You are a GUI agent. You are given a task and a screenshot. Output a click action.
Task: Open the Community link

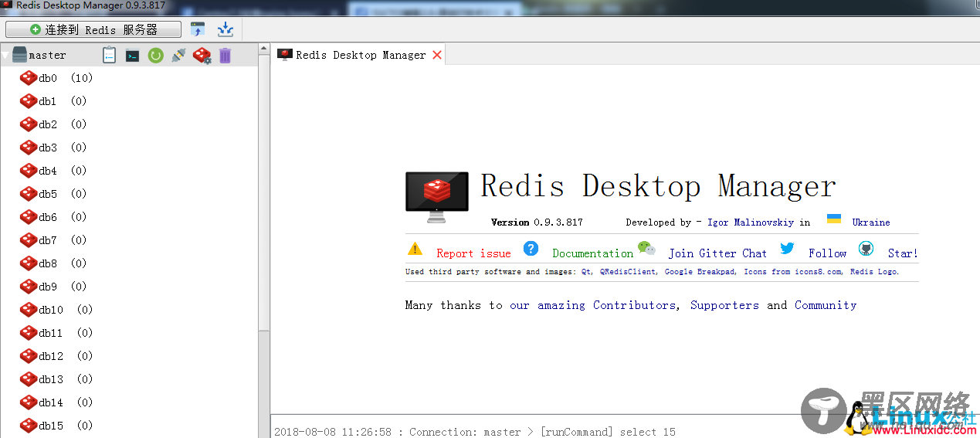(826, 305)
